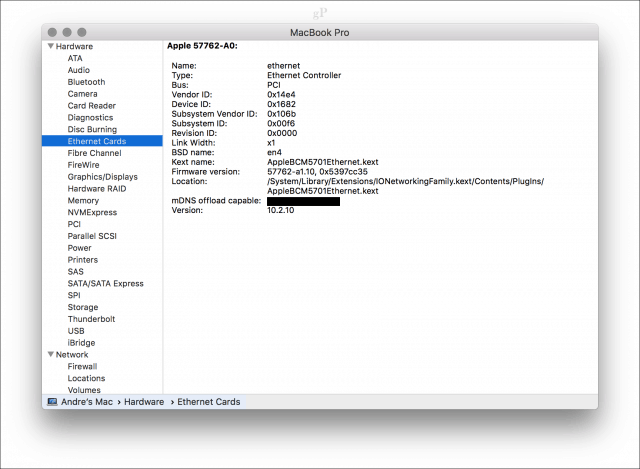This screenshot has width=640, height=469.
Task: Open Storage information
Action: pyautogui.click(x=83, y=307)
